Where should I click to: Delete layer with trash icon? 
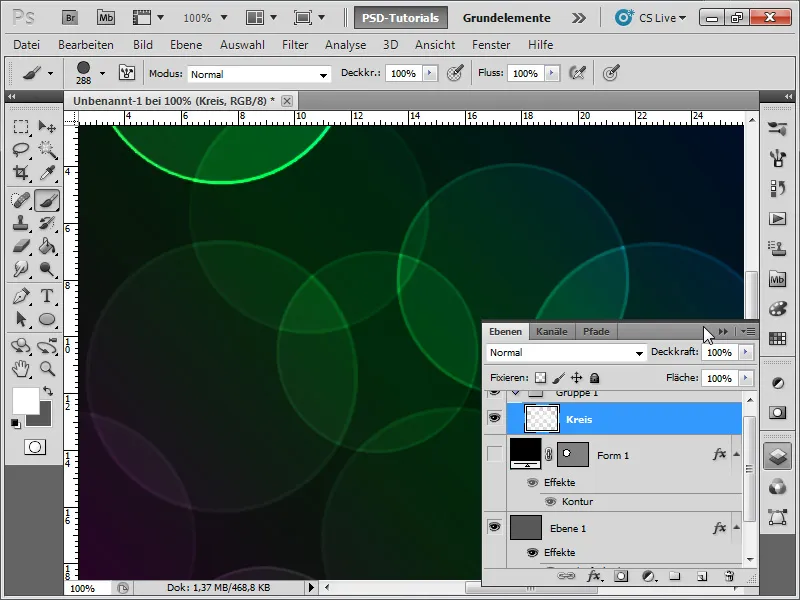(x=729, y=577)
